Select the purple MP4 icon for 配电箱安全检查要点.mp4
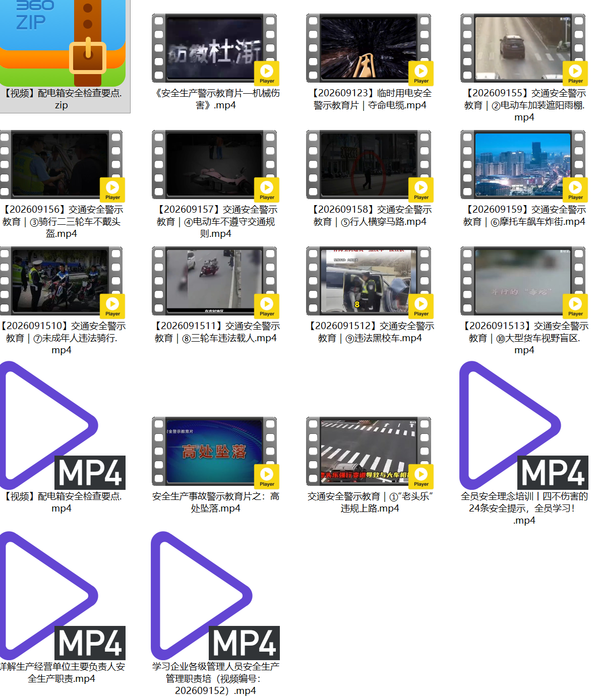Image resolution: width=598 pixels, height=700 pixels. 62,425
